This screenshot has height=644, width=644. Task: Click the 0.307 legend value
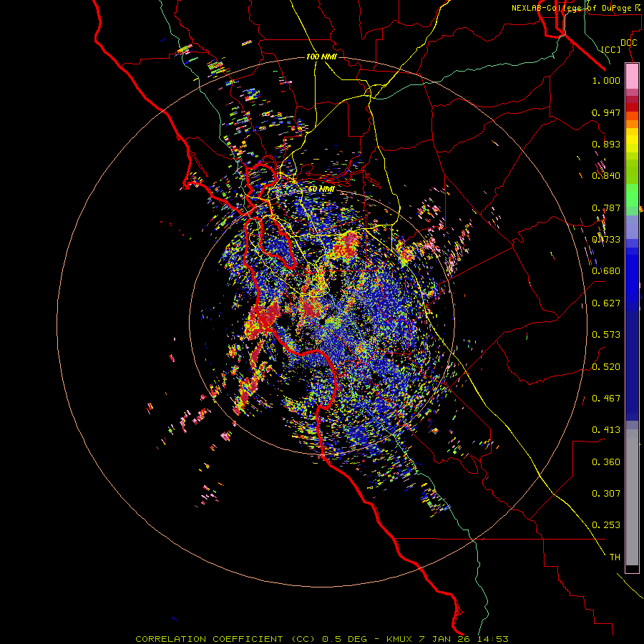tap(606, 494)
